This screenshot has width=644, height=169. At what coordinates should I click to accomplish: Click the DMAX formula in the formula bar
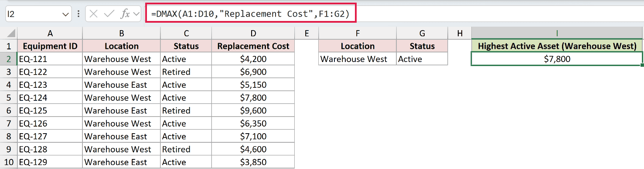coord(250,14)
